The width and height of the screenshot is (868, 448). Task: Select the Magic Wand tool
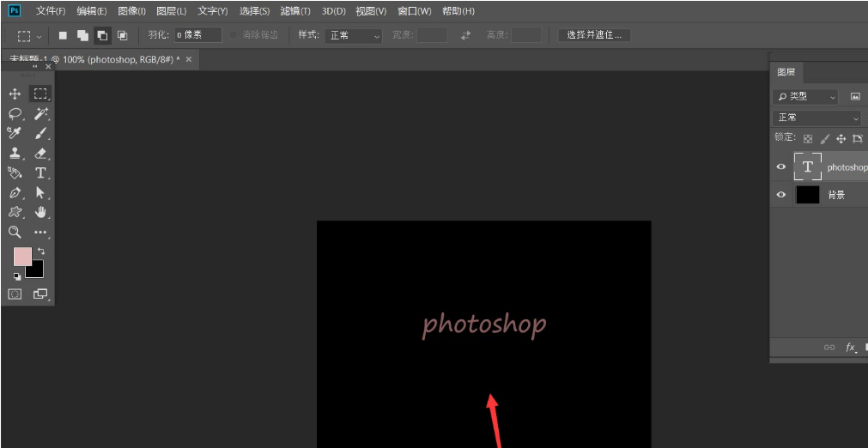coord(40,114)
